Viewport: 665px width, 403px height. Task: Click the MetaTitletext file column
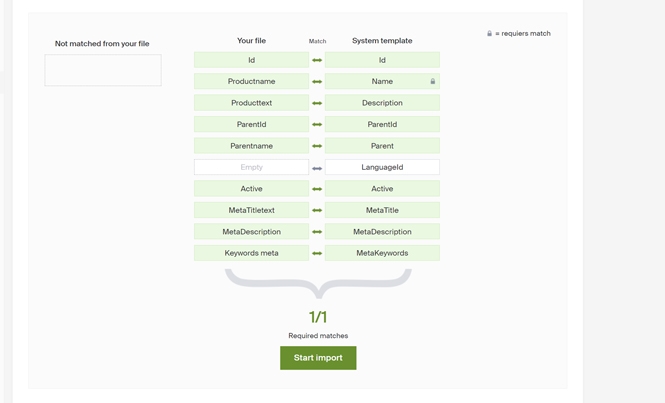(x=251, y=211)
